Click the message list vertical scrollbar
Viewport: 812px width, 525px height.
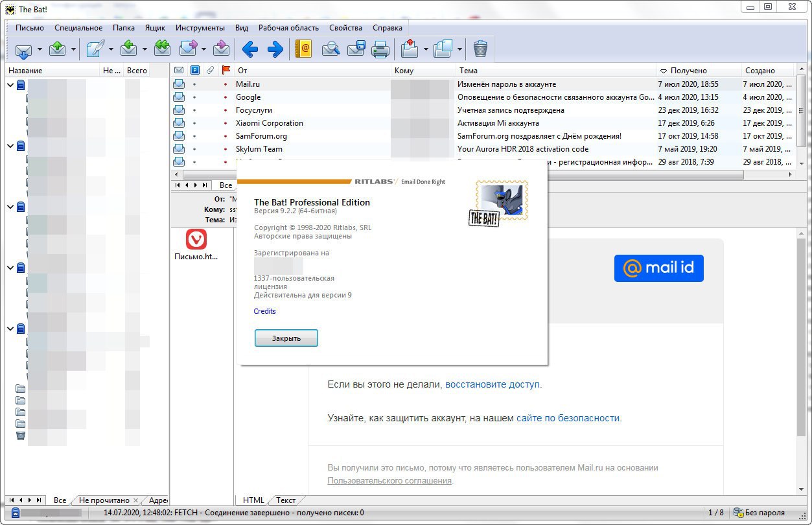point(802,110)
